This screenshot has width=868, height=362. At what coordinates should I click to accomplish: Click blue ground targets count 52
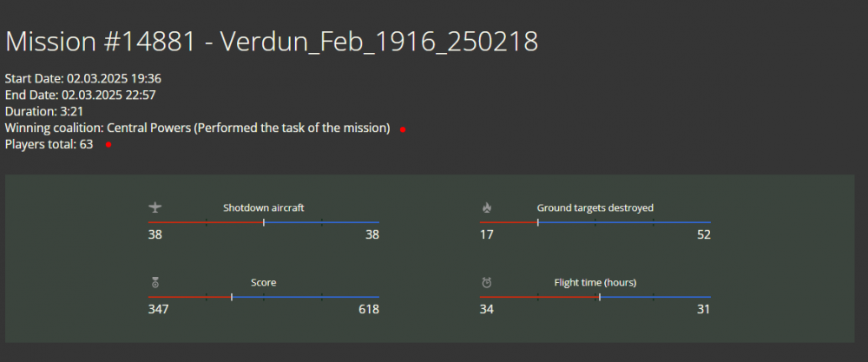(702, 234)
